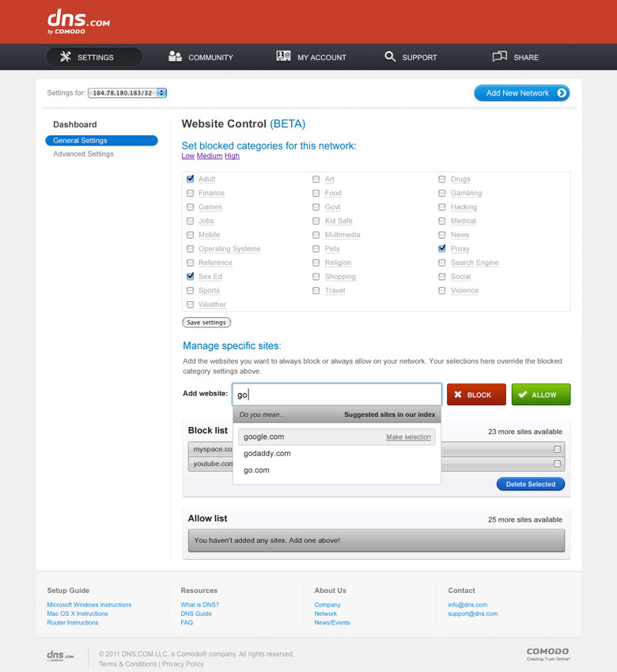
Task: Click into the Add website text field
Action: tap(336, 395)
